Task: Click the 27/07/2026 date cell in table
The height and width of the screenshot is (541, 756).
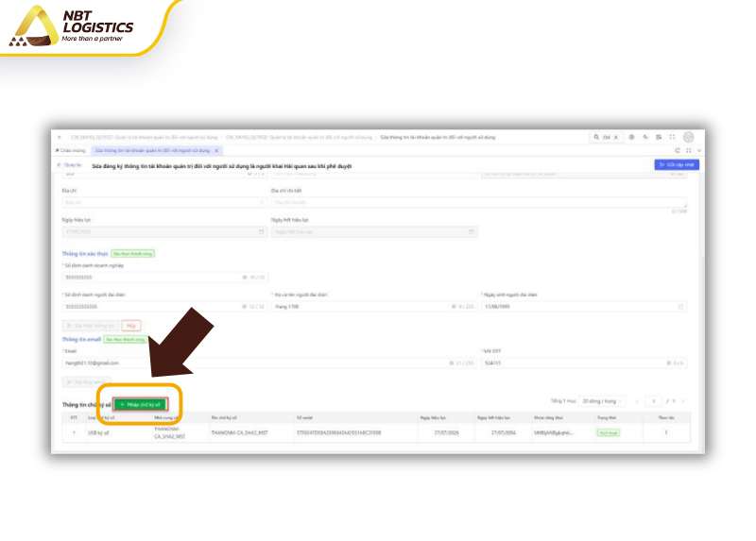Action: coord(446,433)
